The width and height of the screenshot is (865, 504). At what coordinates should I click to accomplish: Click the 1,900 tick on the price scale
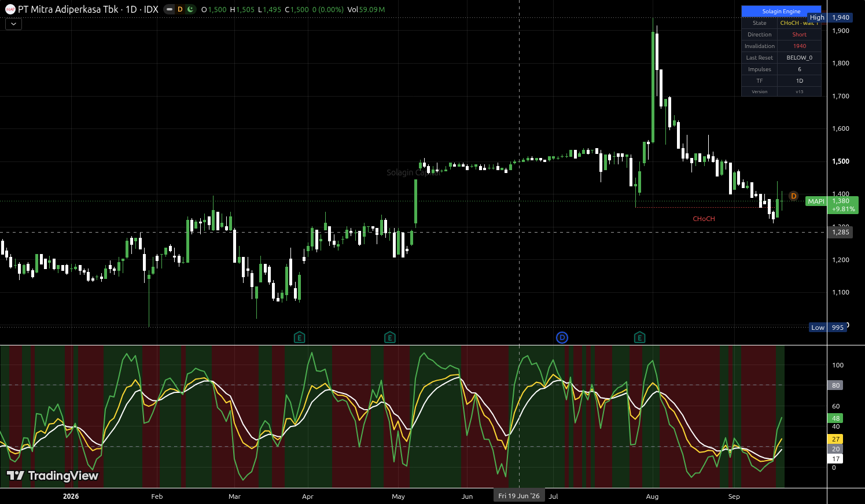(x=840, y=31)
